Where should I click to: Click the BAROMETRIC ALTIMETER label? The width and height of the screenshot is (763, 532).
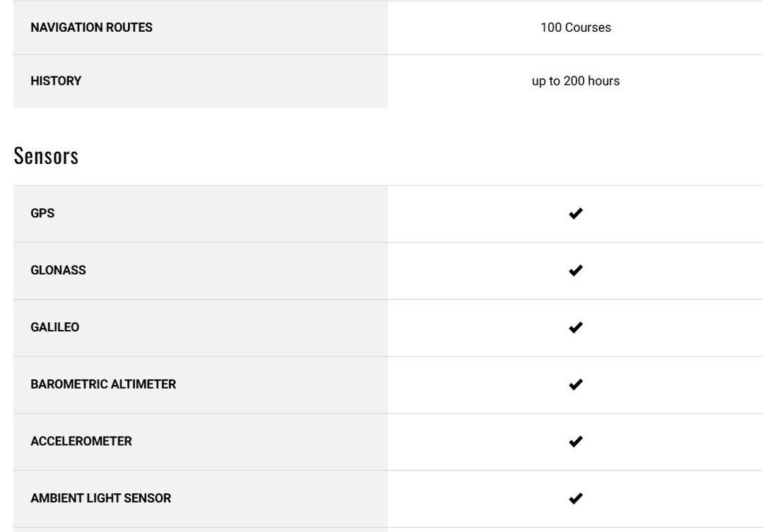coord(103,384)
